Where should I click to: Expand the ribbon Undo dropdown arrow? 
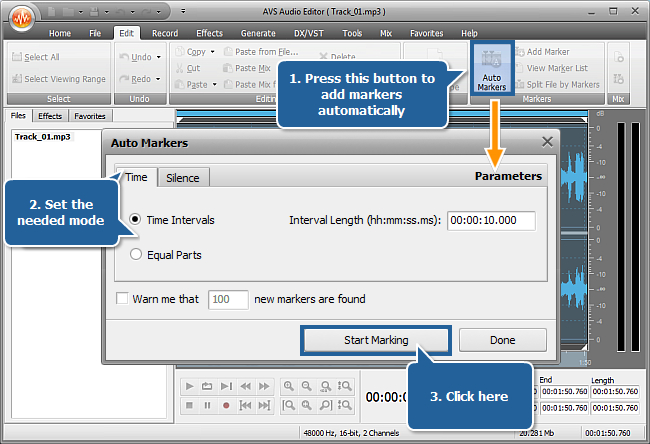[159, 57]
